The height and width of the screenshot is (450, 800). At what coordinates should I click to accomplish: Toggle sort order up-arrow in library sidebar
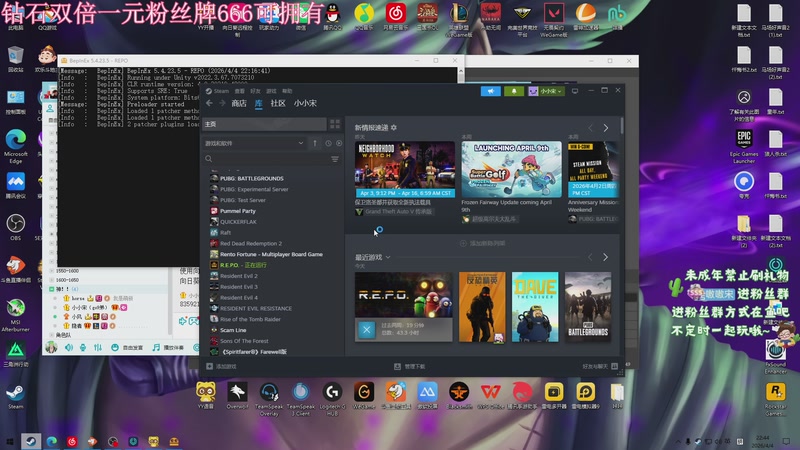pyautogui.click(x=315, y=143)
